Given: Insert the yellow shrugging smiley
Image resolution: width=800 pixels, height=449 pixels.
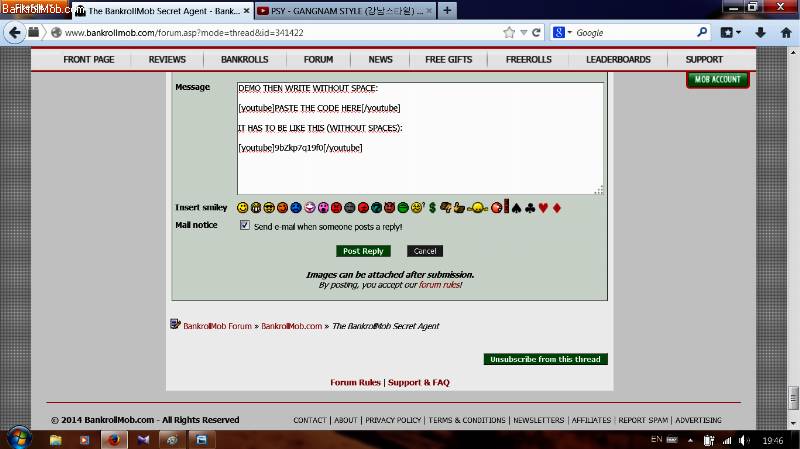Looking at the screenshot, I should [x=478, y=208].
